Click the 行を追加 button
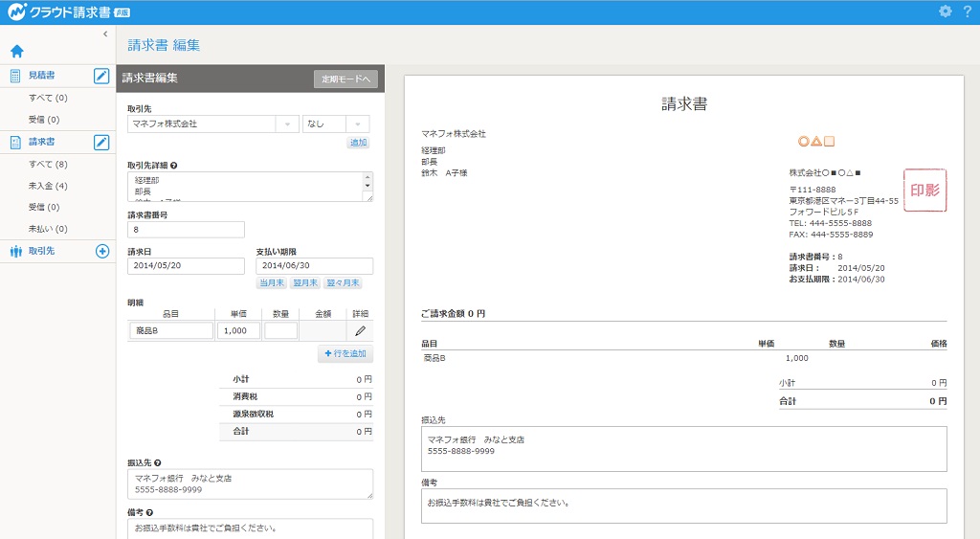Screen dimensions: 980x539 coord(345,354)
